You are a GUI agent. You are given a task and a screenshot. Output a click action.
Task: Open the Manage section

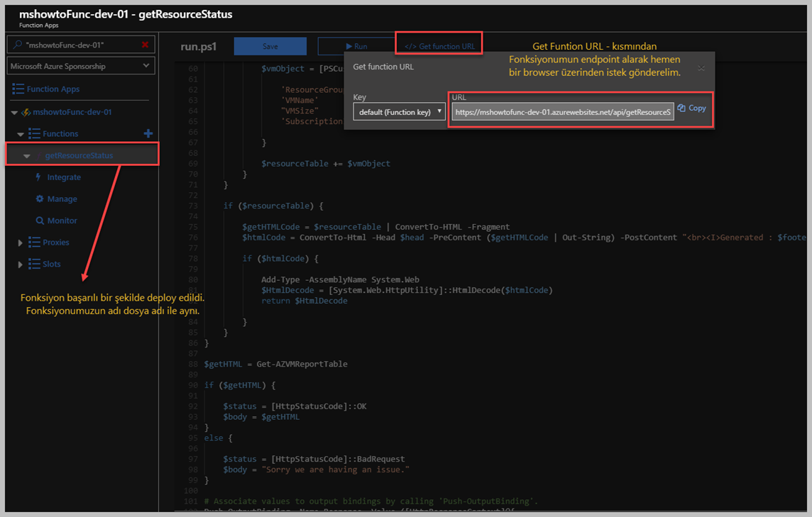(x=62, y=199)
